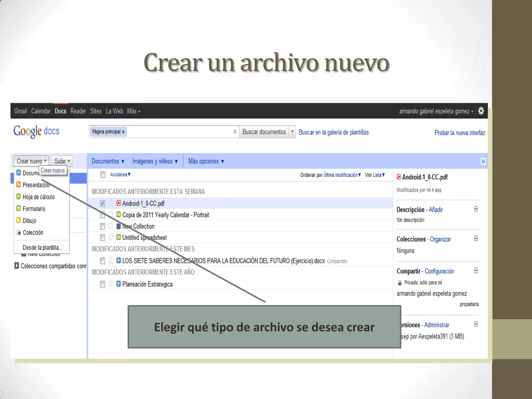This screenshot has height=399, width=532.
Task: Choose Presentación from Crear nuevo menu
Action: tap(36, 185)
